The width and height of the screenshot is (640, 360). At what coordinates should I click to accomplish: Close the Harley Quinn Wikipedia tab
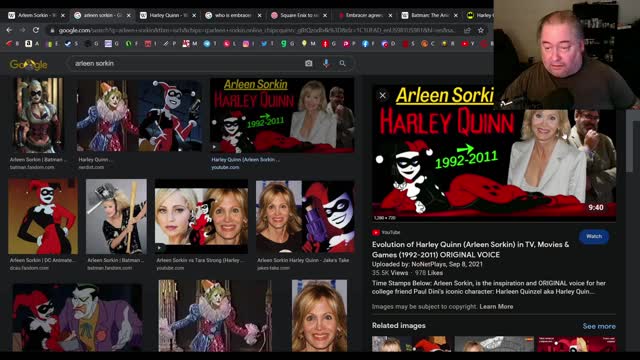(194, 15)
